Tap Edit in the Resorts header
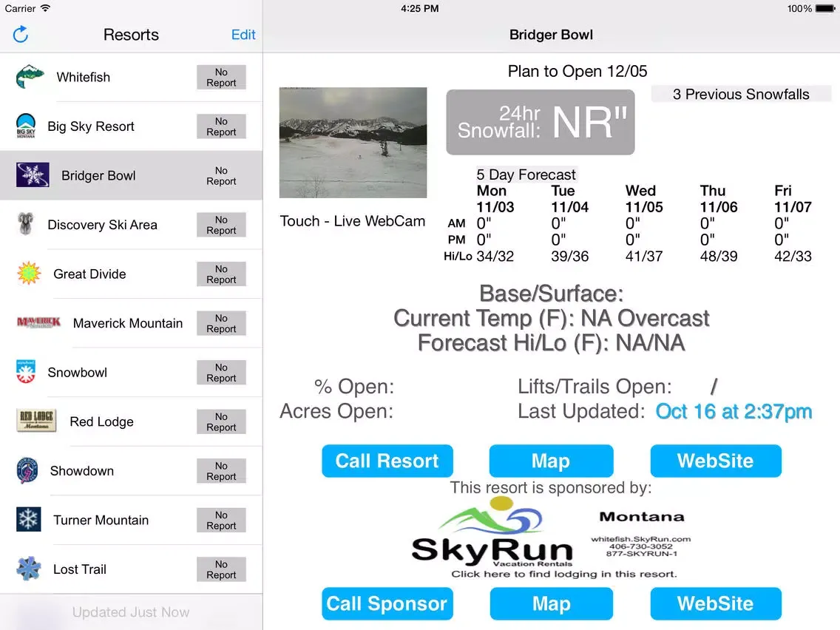The height and width of the screenshot is (630, 840). tap(243, 34)
